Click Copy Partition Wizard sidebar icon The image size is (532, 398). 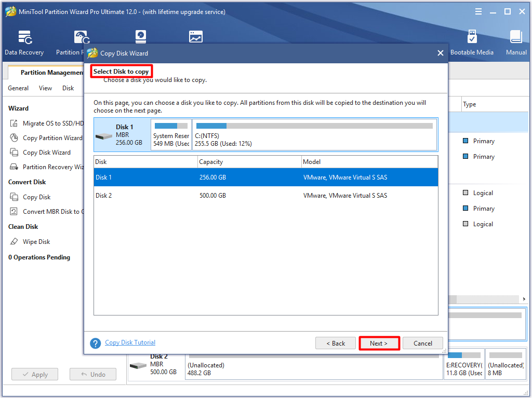14,138
